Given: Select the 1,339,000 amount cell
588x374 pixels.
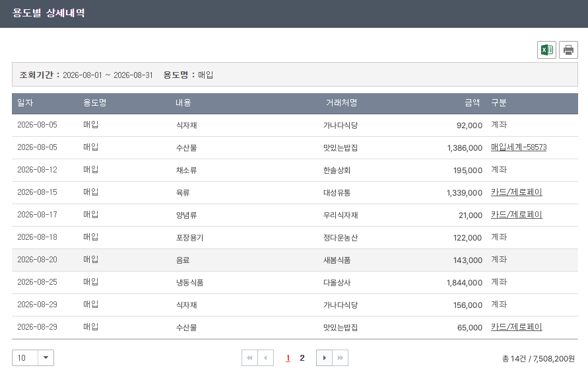Looking at the screenshot, I should click(x=464, y=193).
